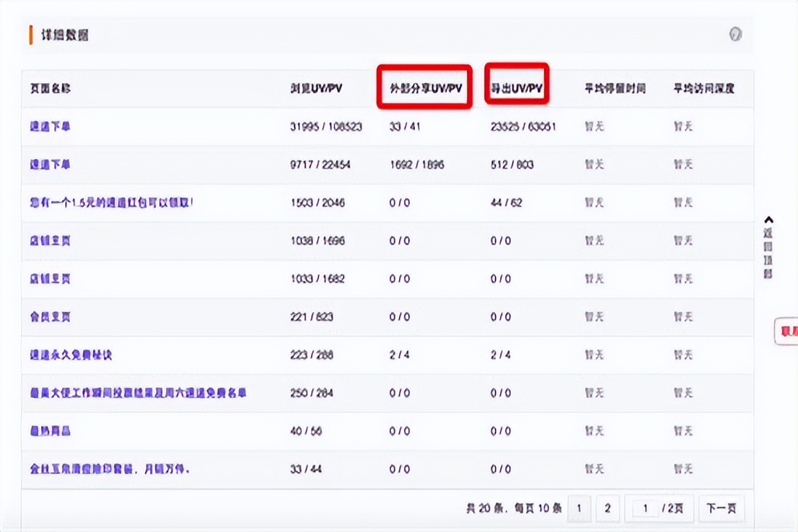Click the 导出UV/PV column header
This screenshot has width=798, height=532.
coord(517,88)
